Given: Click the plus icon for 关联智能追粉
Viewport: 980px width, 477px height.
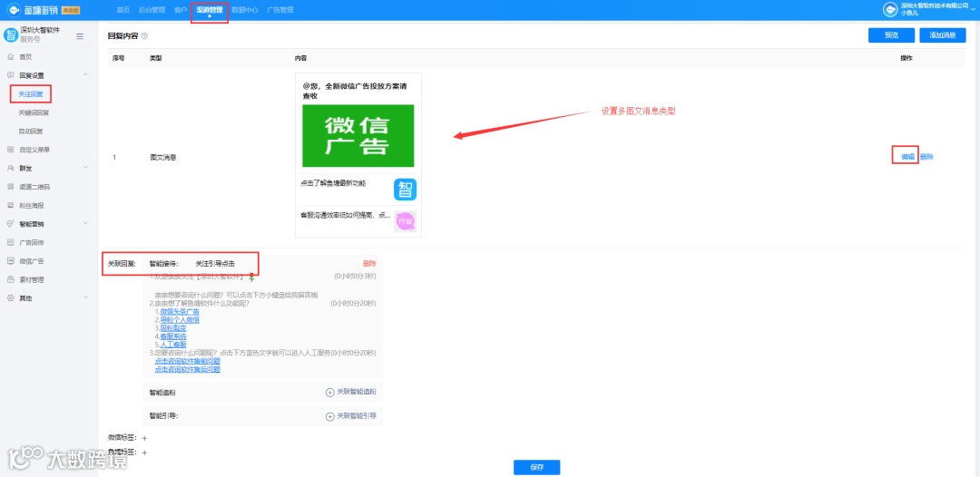Looking at the screenshot, I should [x=330, y=392].
